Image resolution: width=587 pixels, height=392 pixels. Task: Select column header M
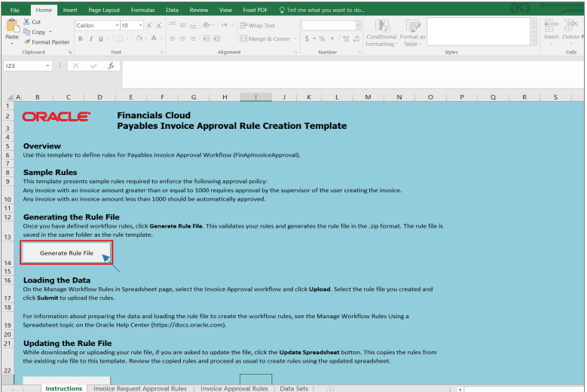click(x=368, y=97)
